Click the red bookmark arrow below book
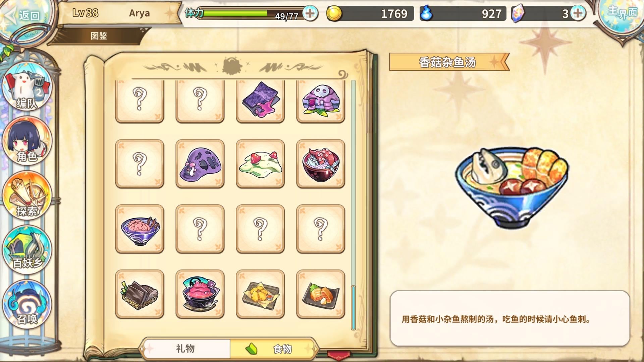Image resolution: width=644 pixels, height=362 pixels. (x=339, y=355)
